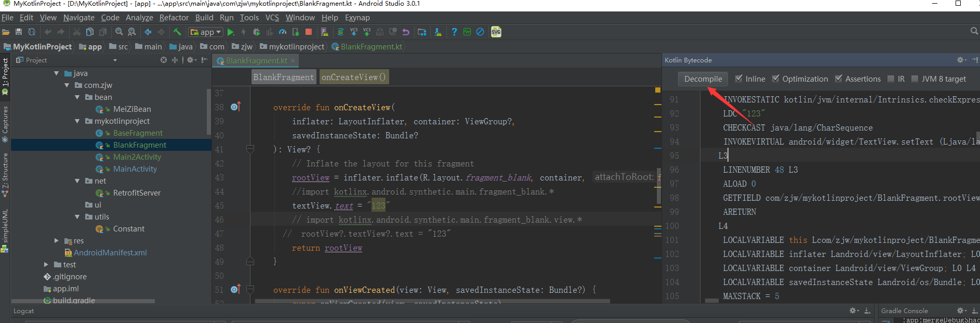Select RetrofitServer in project tree
This screenshot has height=323, width=980.
[x=137, y=193]
